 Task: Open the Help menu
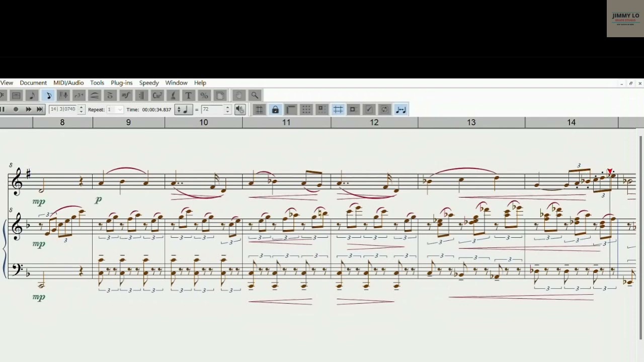coord(200,83)
